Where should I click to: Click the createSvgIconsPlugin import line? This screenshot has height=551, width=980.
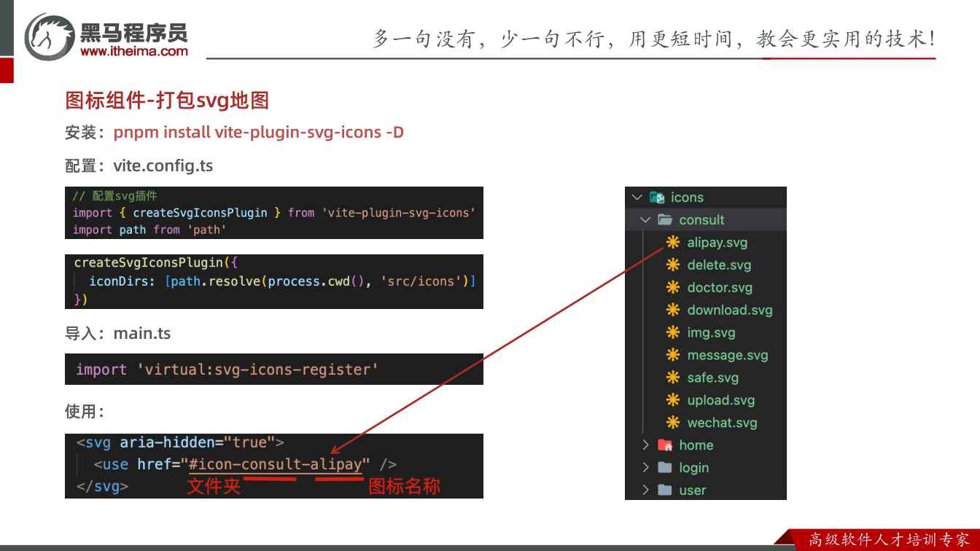(x=273, y=213)
